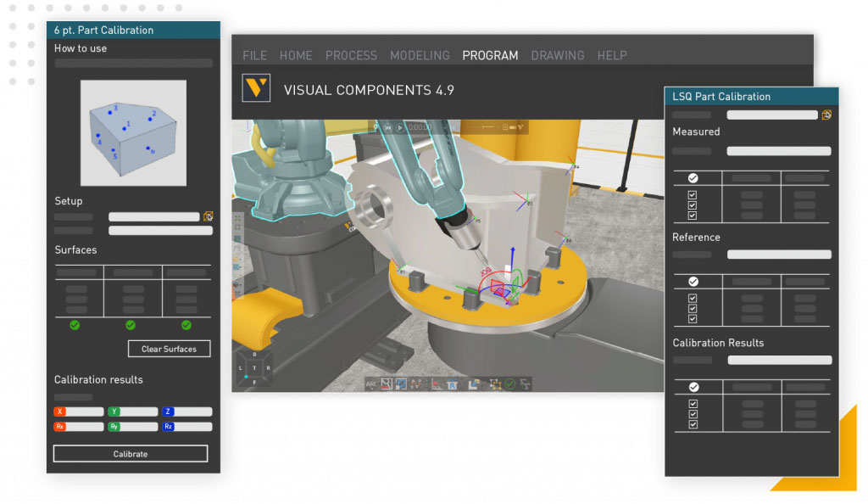Click the Visual Components logo icon
Viewport: 868px width, 504px height.
click(x=256, y=88)
